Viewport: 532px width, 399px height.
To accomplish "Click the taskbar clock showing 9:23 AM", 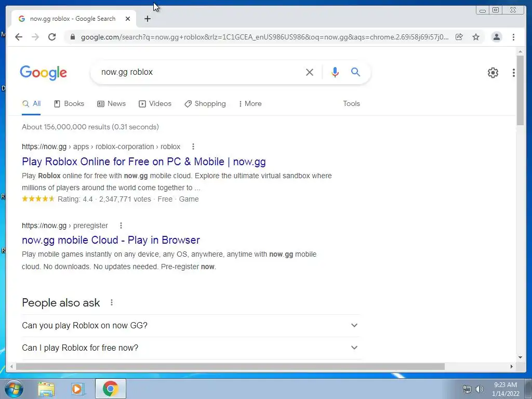I will coord(506,389).
